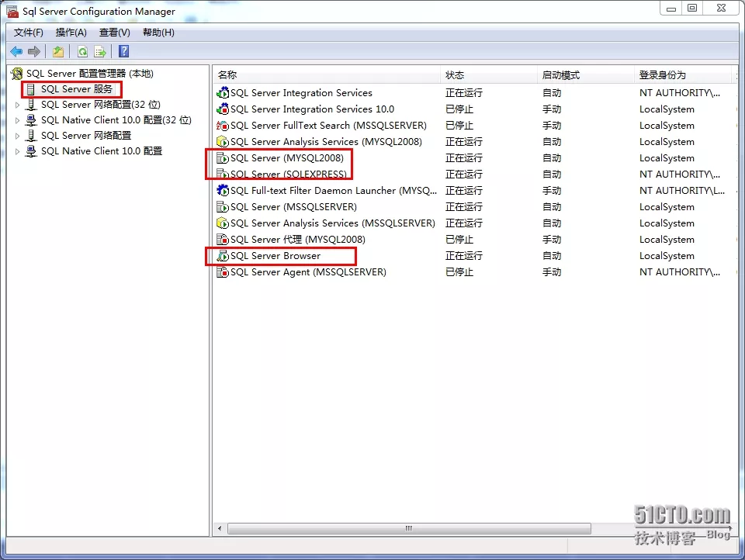The width and height of the screenshot is (745, 560).
Task: Click NT AUTHORITY login of SQL Server Agent row
Action: pyautogui.click(x=680, y=271)
